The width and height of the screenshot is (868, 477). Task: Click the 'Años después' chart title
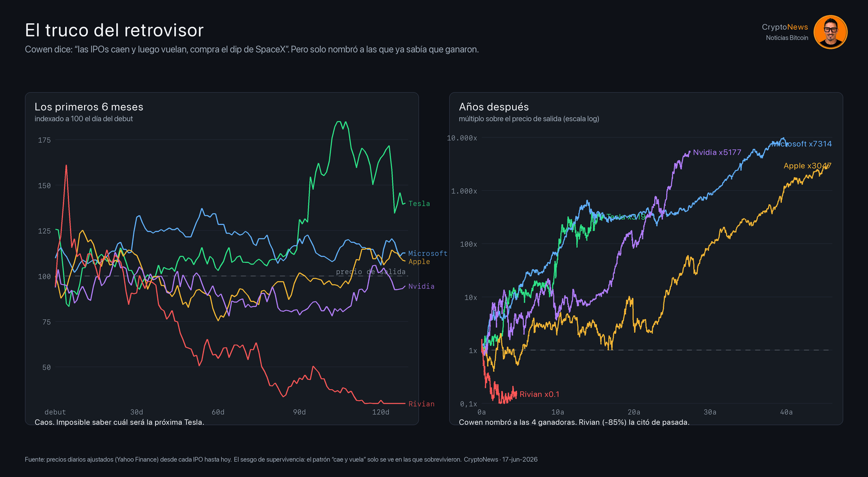[x=494, y=107]
